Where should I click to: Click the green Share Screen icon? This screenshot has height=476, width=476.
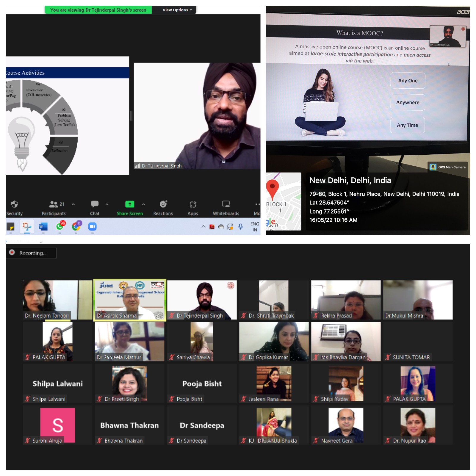[130, 204]
